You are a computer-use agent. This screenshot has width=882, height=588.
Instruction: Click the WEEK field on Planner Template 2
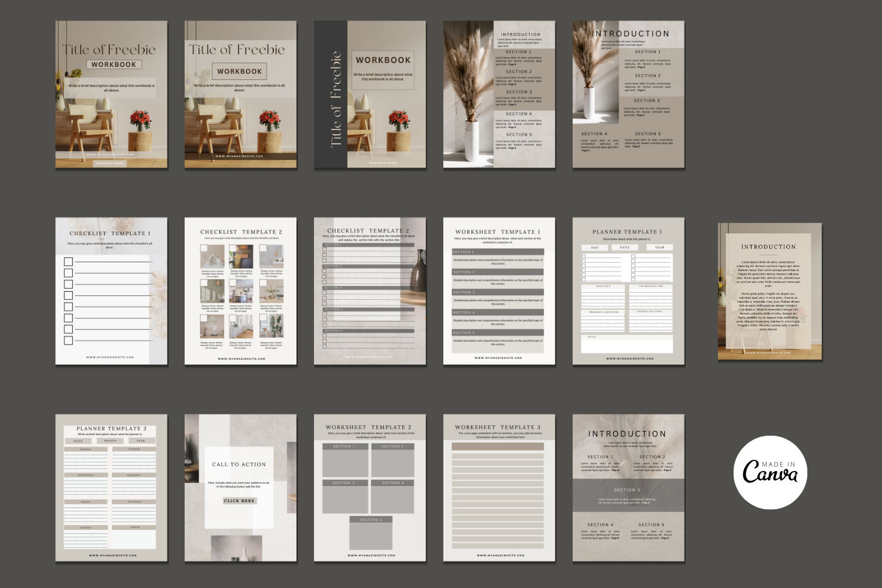click(x=78, y=440)
